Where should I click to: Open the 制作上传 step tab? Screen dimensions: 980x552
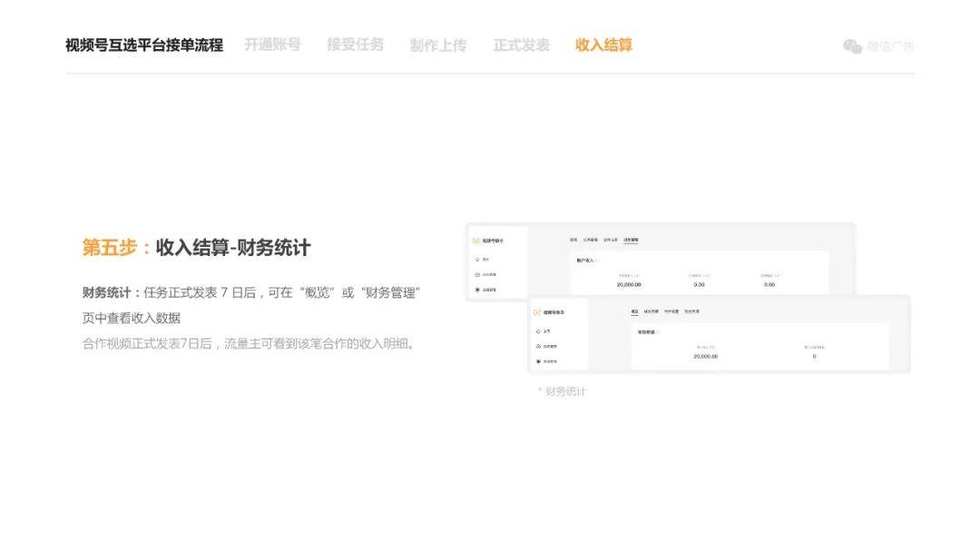point(437,45)
